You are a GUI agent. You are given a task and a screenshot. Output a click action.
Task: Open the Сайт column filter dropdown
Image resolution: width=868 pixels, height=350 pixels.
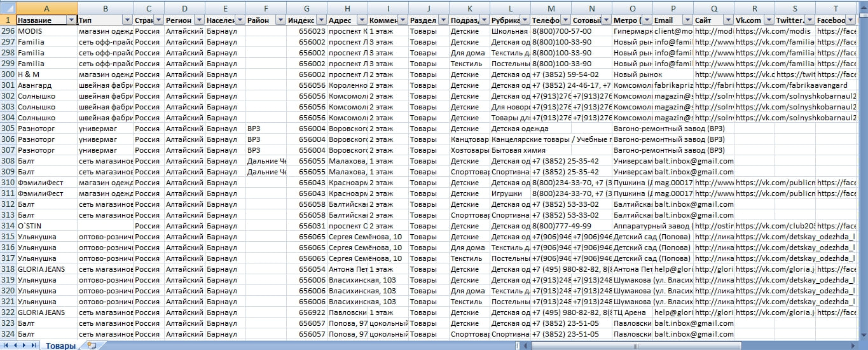[727, 20]
